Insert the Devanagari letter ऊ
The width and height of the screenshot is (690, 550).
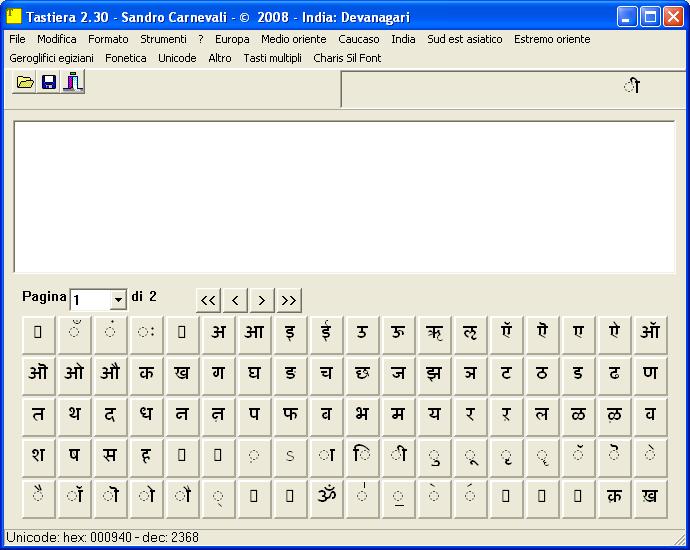click(399, 335)
